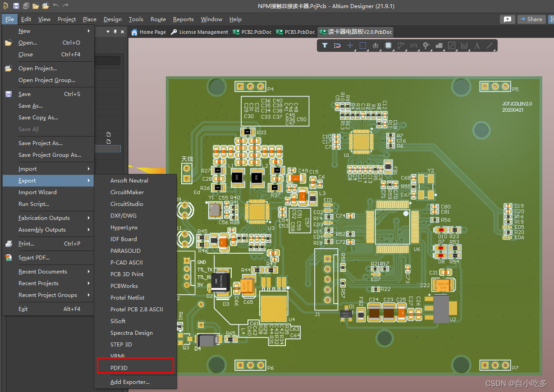Select STEP 3D export option
Viewport: 554px width, 392px height.
pyautogui.click(x=121, y=344)
